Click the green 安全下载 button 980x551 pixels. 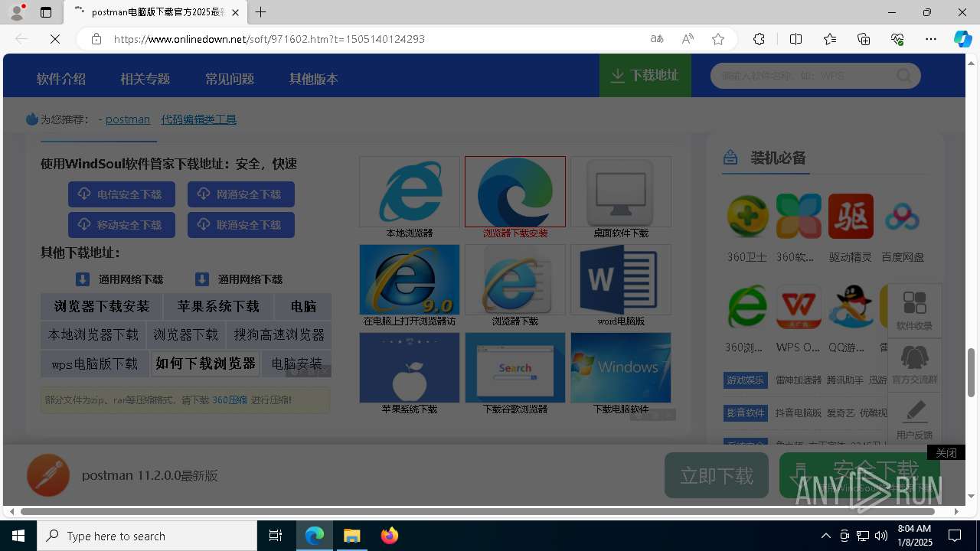pyautogui.click(x=860, y=475)
